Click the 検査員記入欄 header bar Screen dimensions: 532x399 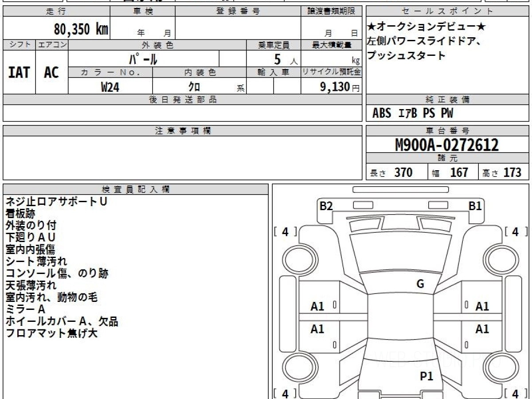coord(136,189)
